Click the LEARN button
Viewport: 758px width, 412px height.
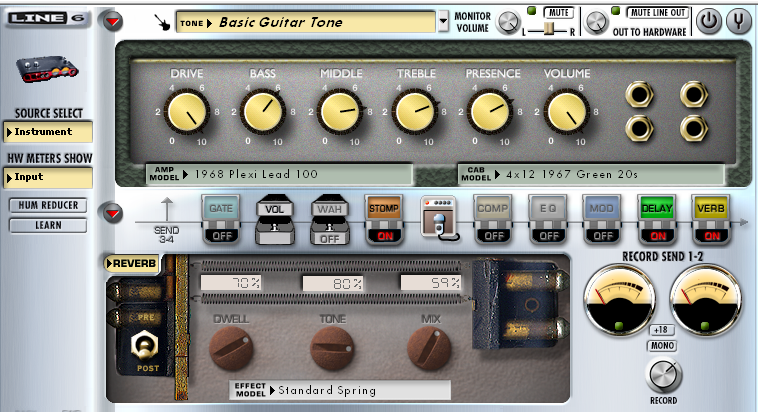pyautogui.click(x=48, y=225)
